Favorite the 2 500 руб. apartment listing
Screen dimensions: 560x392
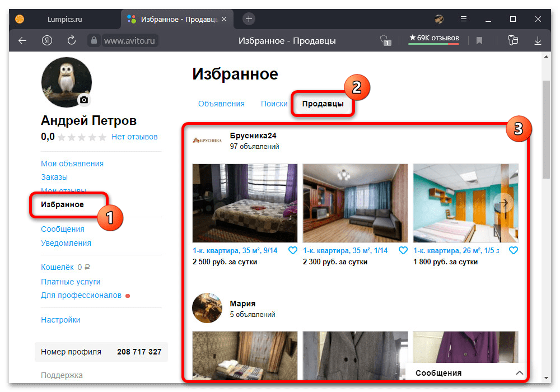(x=292, y=251)
